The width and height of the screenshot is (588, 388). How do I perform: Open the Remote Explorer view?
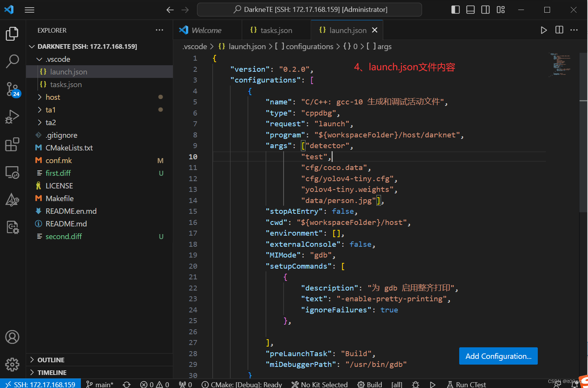tap(12, 172)
